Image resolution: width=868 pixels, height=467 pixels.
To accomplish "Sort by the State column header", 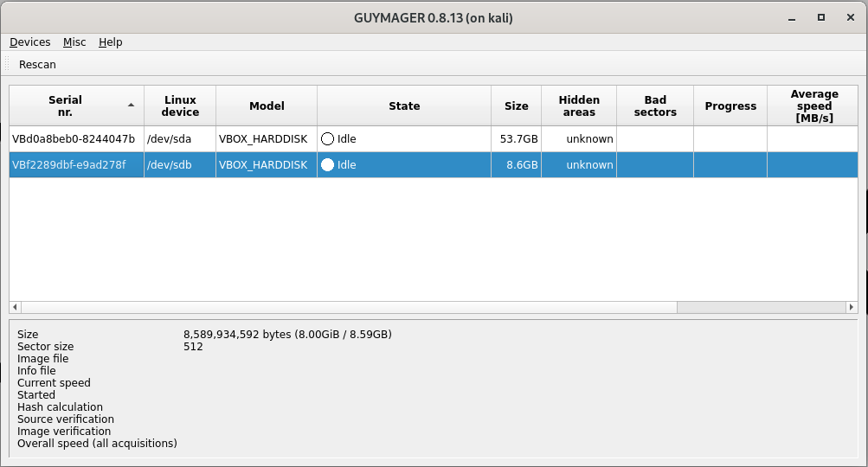I will click(403, 106).
